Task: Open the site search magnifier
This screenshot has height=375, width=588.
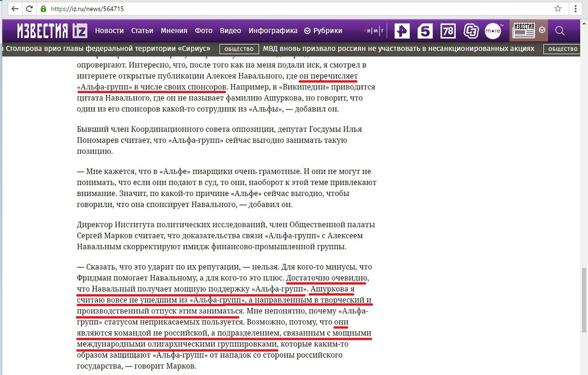Action: (x=560, y=30)
